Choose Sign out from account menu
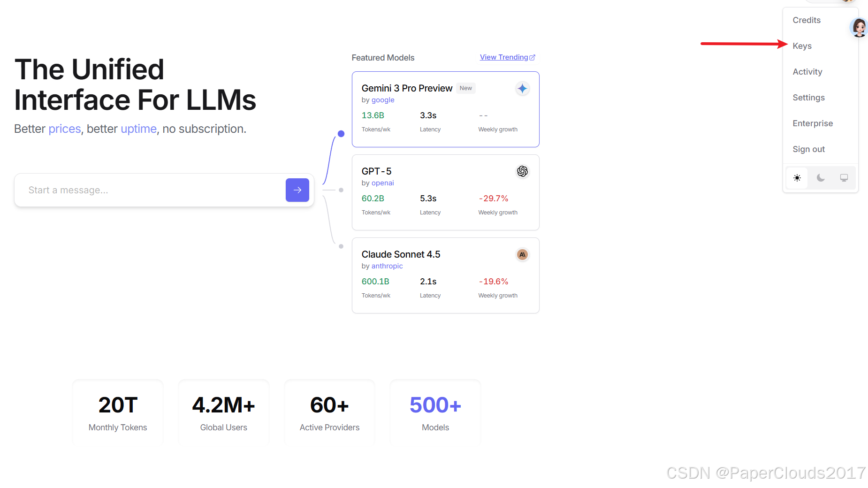 [x=808, y=149]
